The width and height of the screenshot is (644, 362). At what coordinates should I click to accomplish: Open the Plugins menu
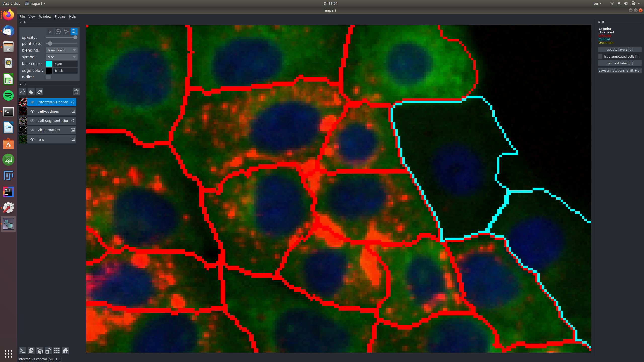tap(60, 17)
